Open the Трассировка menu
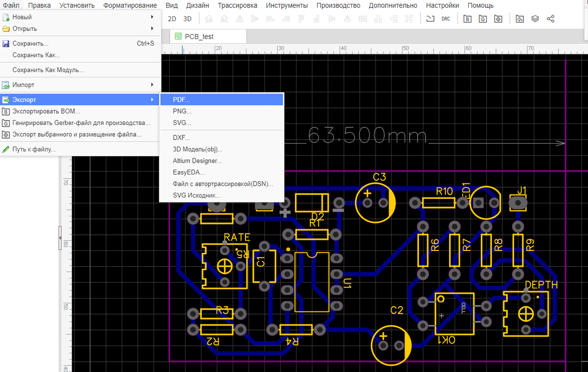The image size is (588, 372). point(237,5)
